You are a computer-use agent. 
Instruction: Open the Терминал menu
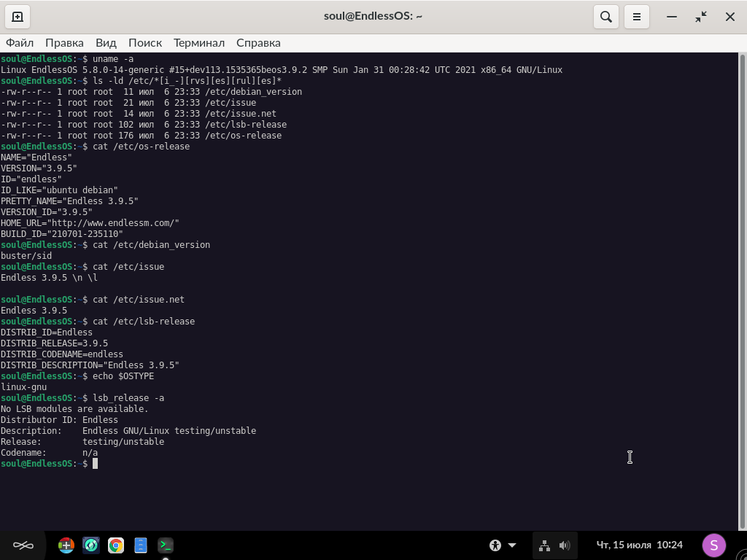coord(199,43)
